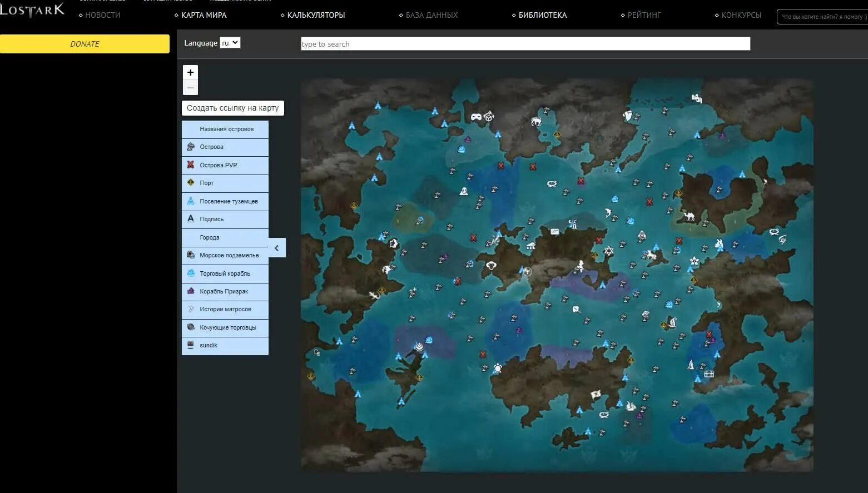Toggle the Города layer
The width and height of the screenshot is (868, 493).
pos(225,237)
